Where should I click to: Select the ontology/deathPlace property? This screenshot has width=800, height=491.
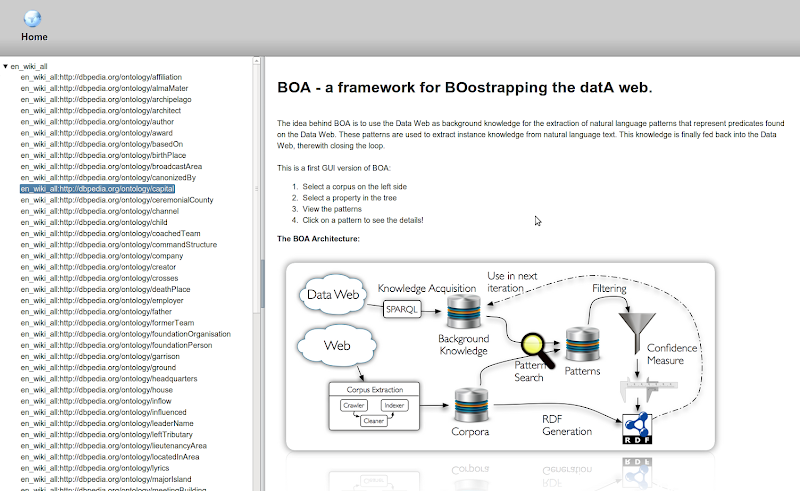105,289
